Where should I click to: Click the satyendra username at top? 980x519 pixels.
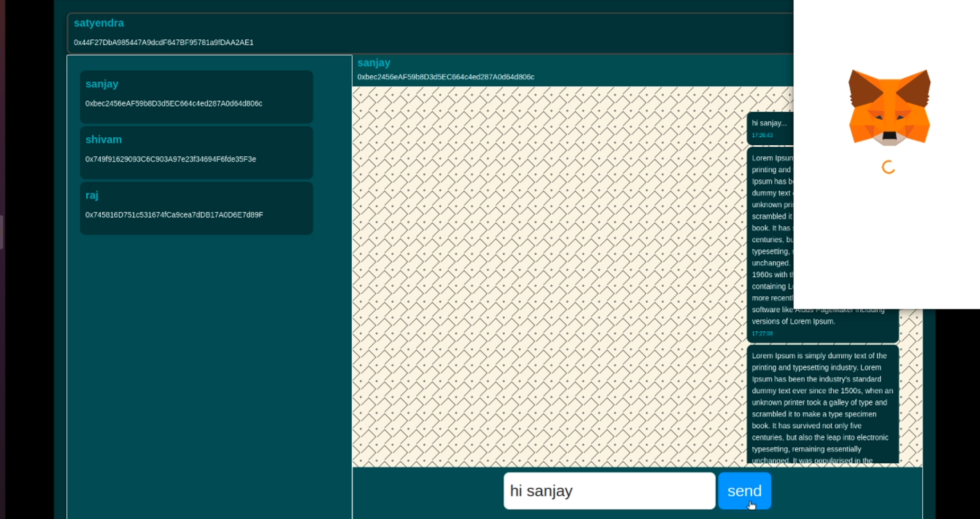click(99, 23)
